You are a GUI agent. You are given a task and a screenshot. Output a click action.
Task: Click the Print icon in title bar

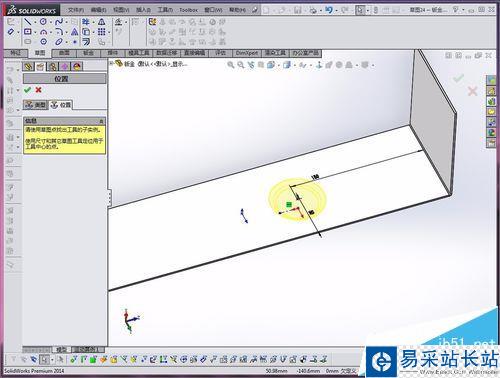point(313,10)
